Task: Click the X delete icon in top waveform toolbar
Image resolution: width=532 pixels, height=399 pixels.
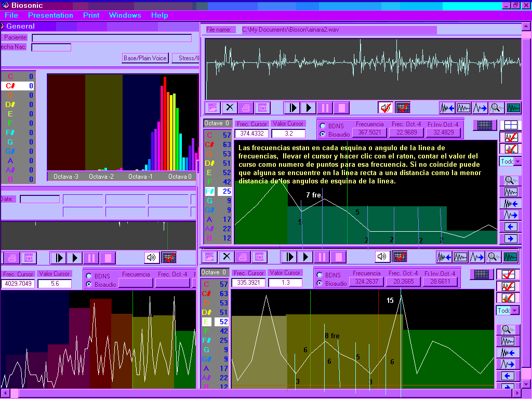Action: point(229,108)
